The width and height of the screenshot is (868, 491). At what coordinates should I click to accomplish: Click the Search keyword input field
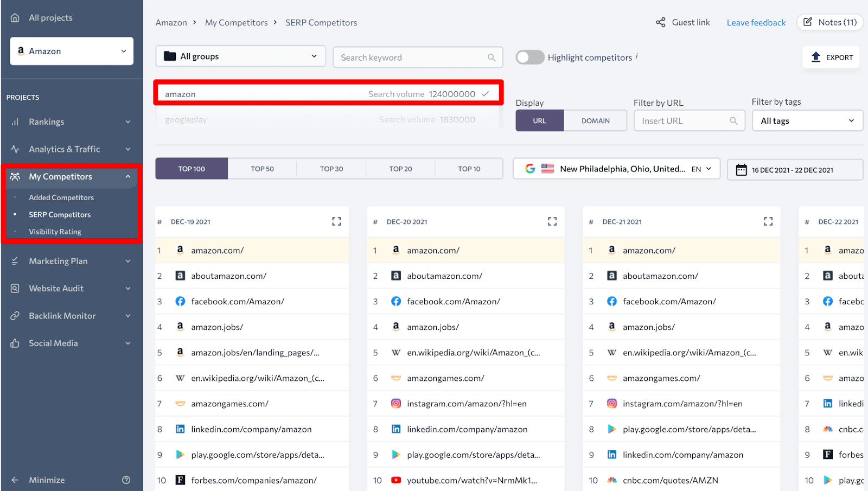[418, 58]
